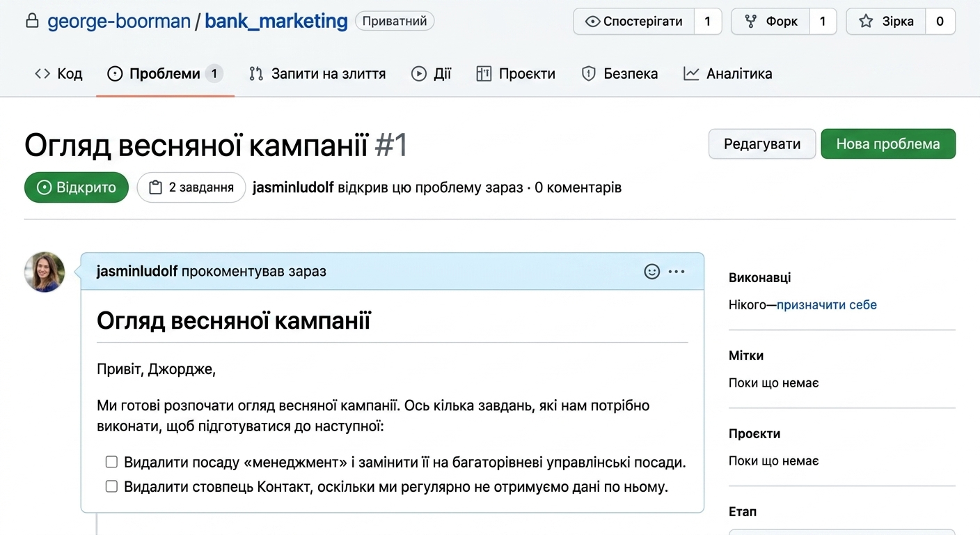980x535 pixels.
Task: Open the bank_marketing repository link
Action: [276, 21]
